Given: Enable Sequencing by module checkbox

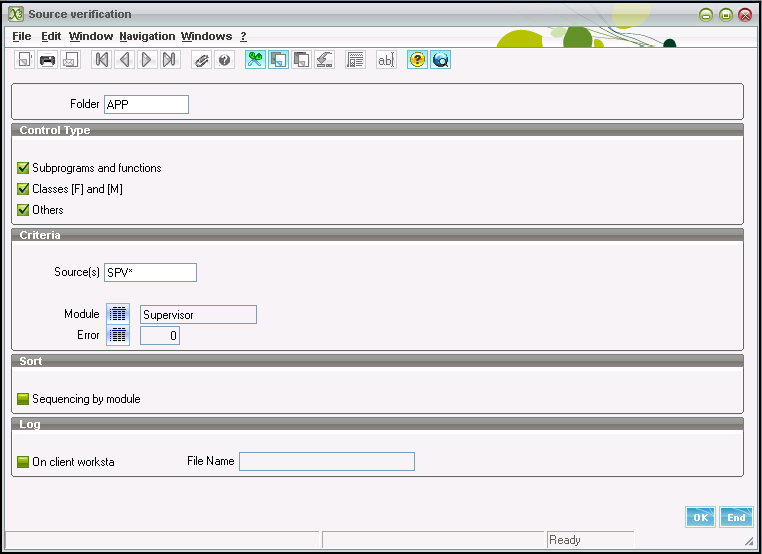Looking at the screenshot, I should (23, 399).
